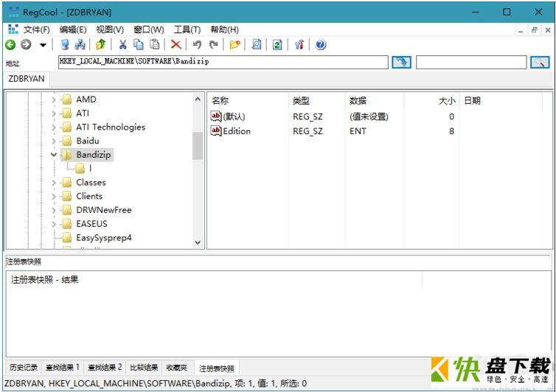Click the tools settings wrench icon
The width and height of the screenshot is (556, 392).
click(x=299, y=45)
